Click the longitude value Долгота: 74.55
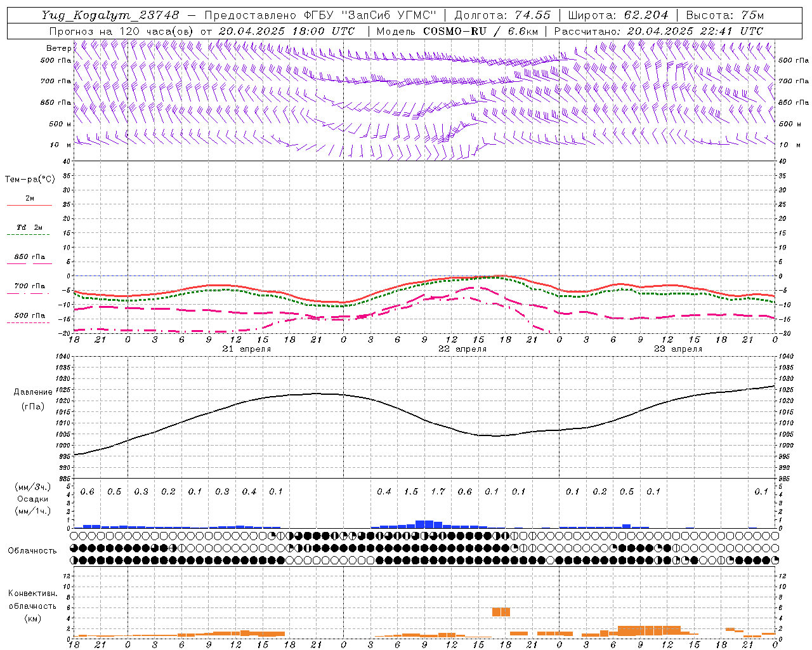 [503, 15]
